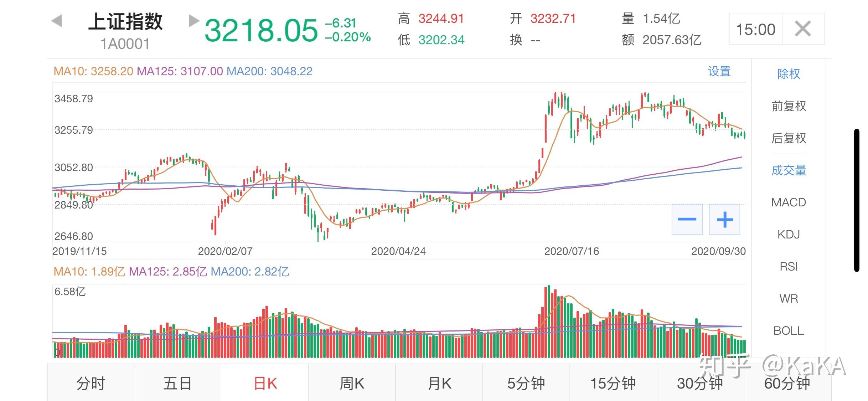Zoom out chart with minus button
Viewport: 868px width, 401px height.
click(x=687, y=219)
